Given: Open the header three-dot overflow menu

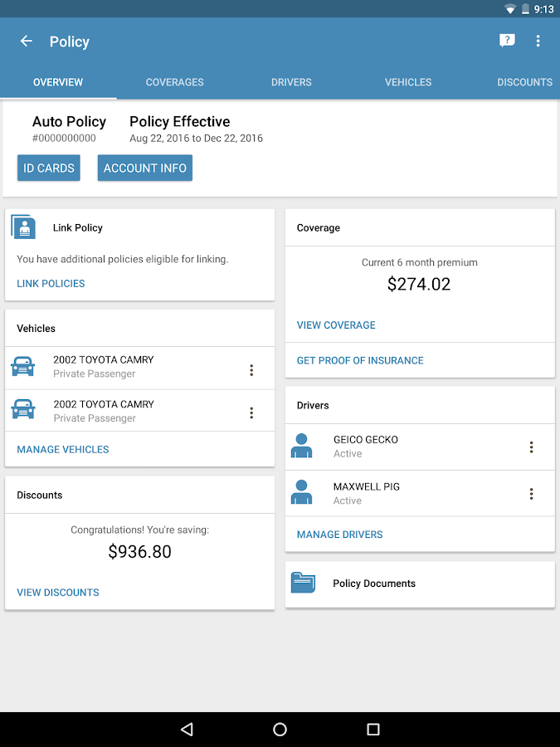Looking at the screenshot, I should coord(538,41).
